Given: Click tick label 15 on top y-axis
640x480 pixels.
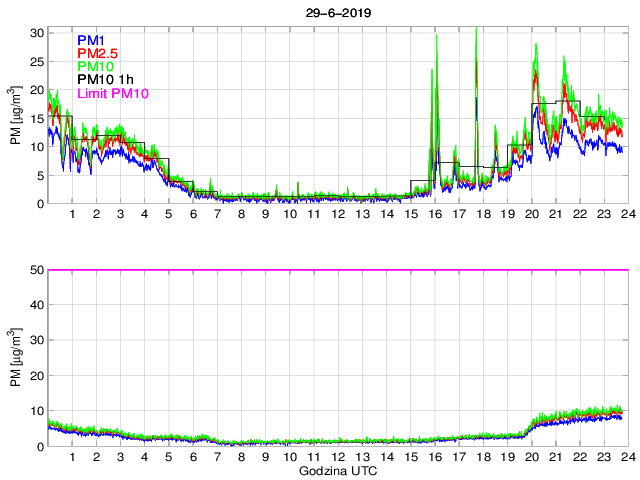Looking at the screenshot, I should pyautogui.click(x=37, y=118).
